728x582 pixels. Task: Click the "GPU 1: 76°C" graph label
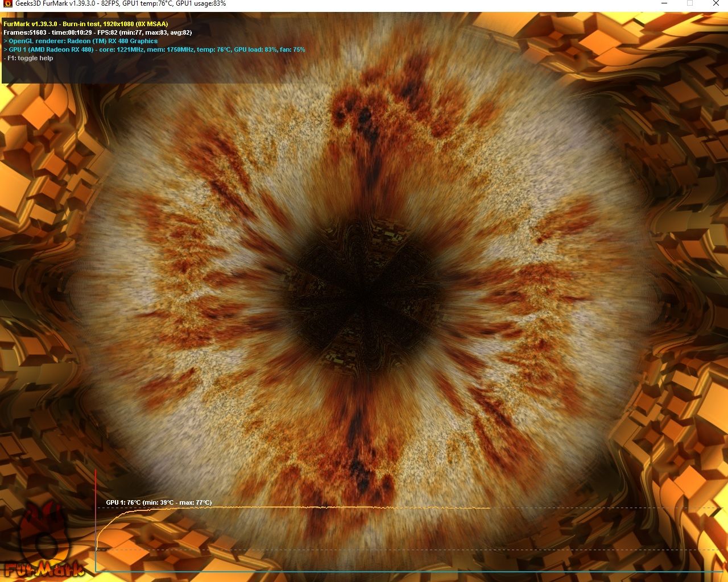pyautogui.click(x=159, y=502)
